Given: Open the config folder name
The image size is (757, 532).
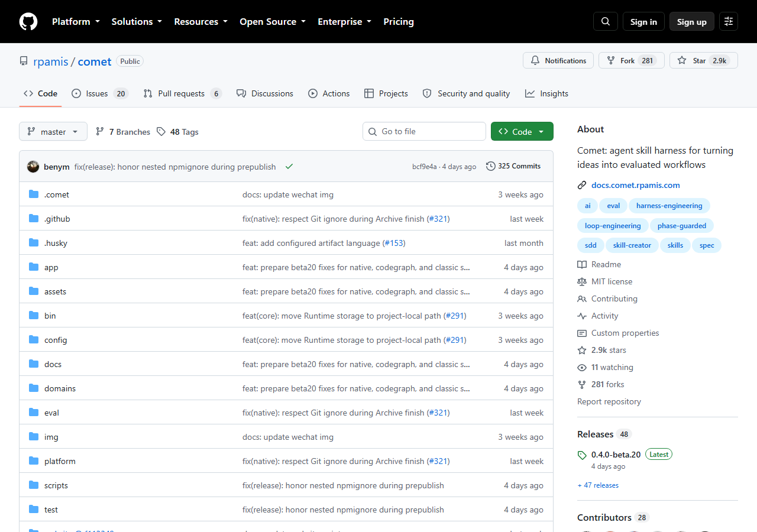Looking at the screenshot, I should 56,340.
